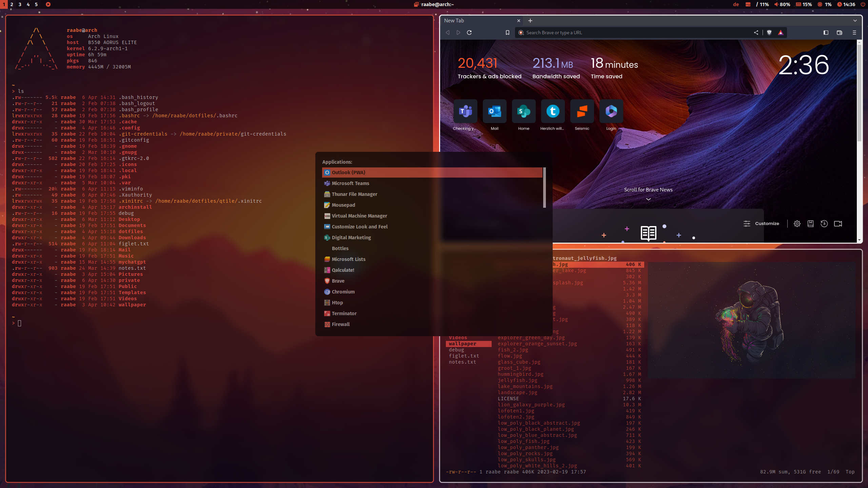Click the Brave Rewards triangle icon
The height and width of the screenshot is (488, 868).
(781, 33)
